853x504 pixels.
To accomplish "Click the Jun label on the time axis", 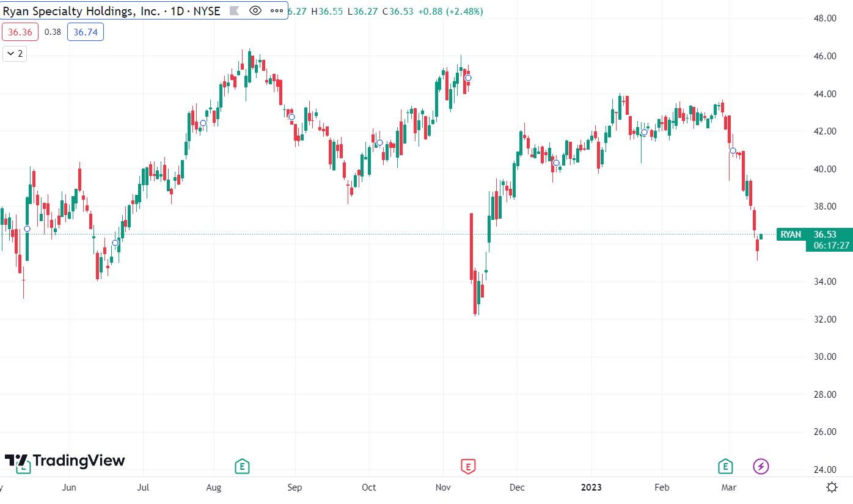I will [x=69, y=488].
